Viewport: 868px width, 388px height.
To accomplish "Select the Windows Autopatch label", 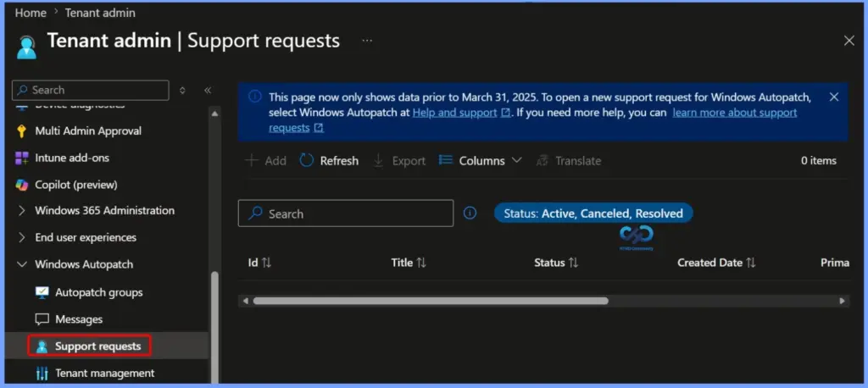I will [x=84, y=264].
